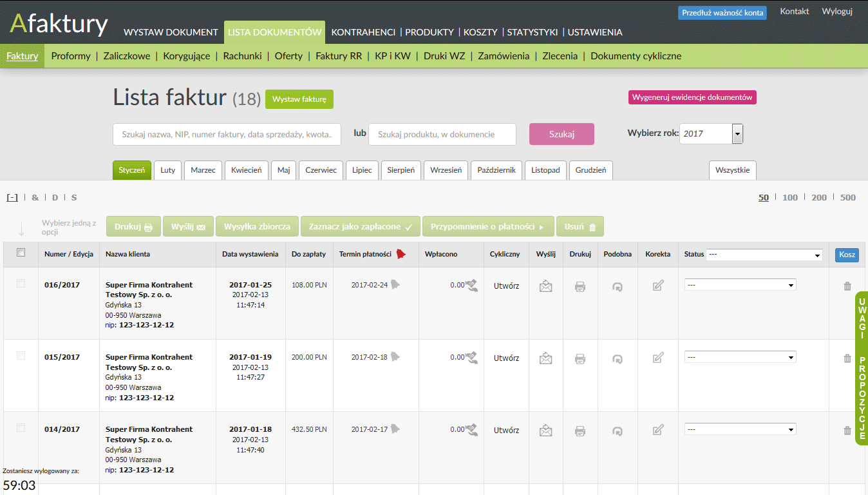Open the Status dropdown for invoice 015/2017
Viewport: 868px width, 495px height.
click(x=739, y=356)
